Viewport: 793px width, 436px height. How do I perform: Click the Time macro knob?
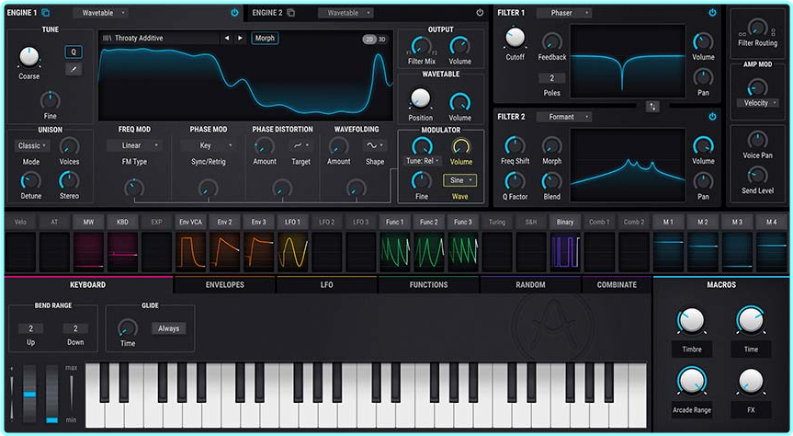point(751,320)
